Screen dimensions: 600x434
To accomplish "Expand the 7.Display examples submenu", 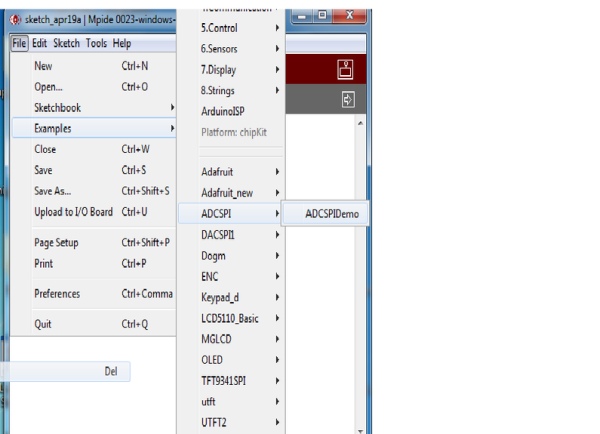I will coord(232,70).
